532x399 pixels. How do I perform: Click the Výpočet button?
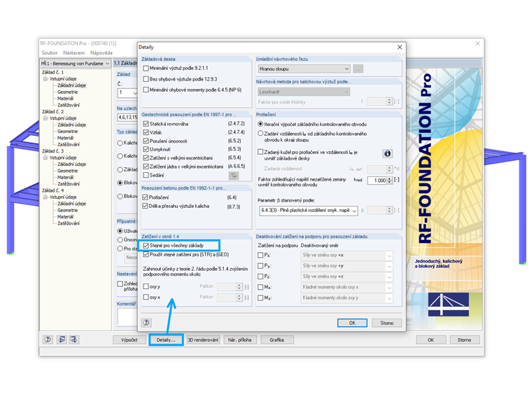point(129,339)
